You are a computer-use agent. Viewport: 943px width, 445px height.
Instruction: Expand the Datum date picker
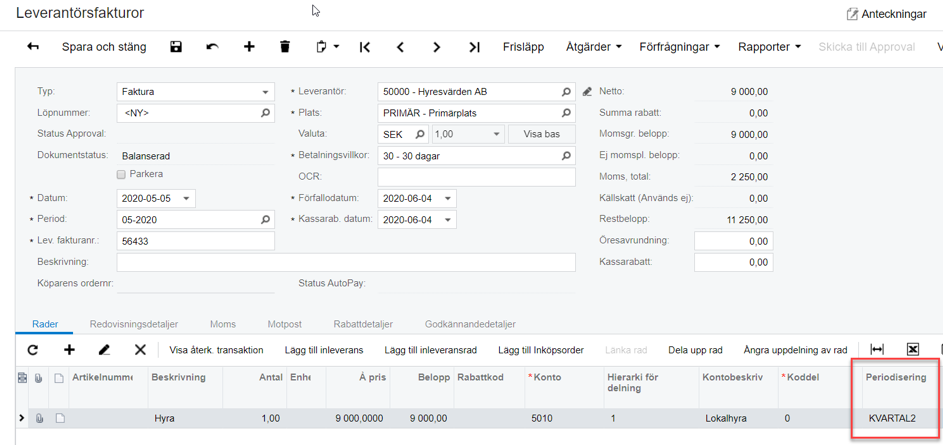point(187,199)
